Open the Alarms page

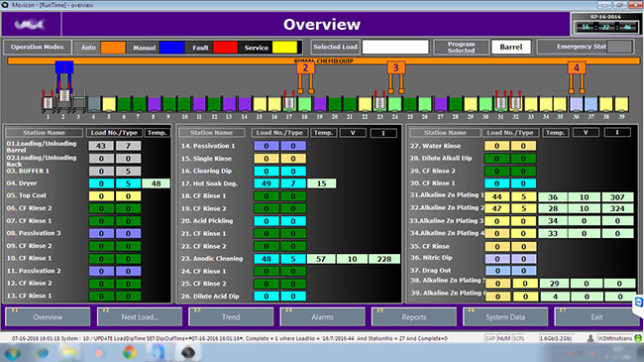click(x=322, y=316)
